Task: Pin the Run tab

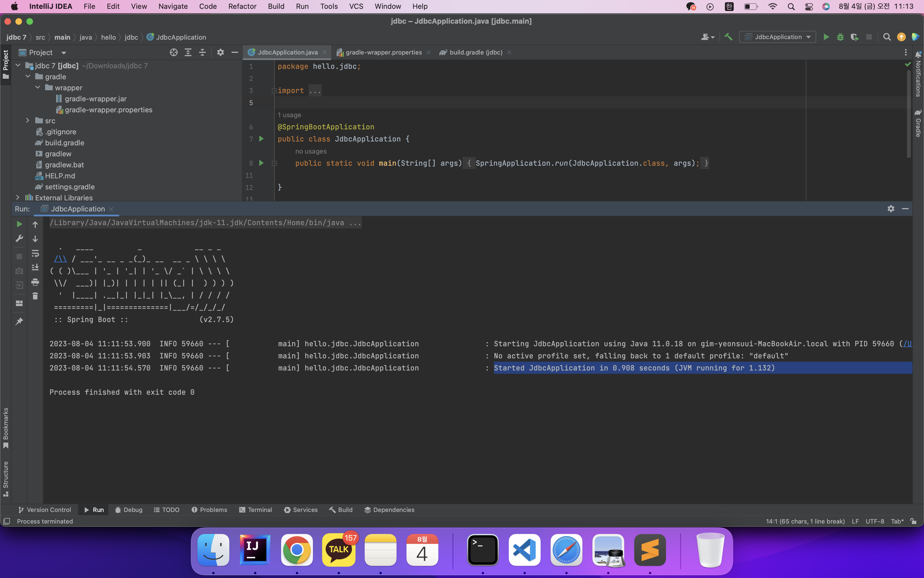Action: click(x=19, y=321)
